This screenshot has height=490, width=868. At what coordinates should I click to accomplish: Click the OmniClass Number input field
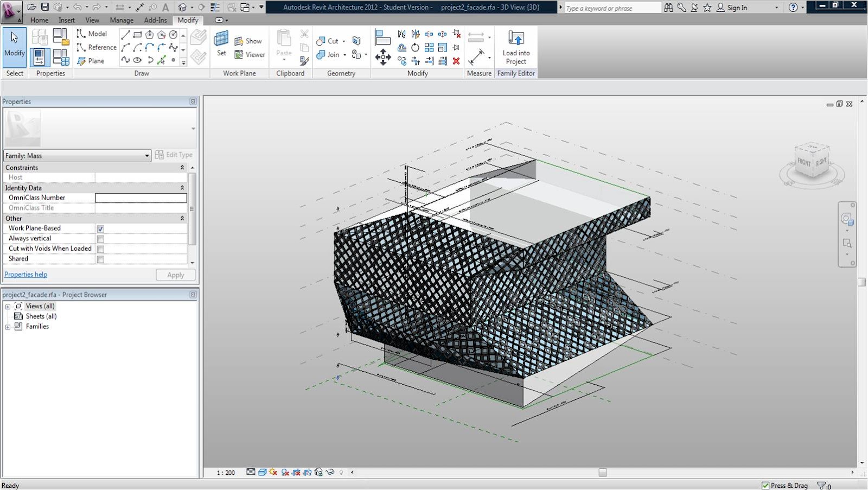(141, 198)
